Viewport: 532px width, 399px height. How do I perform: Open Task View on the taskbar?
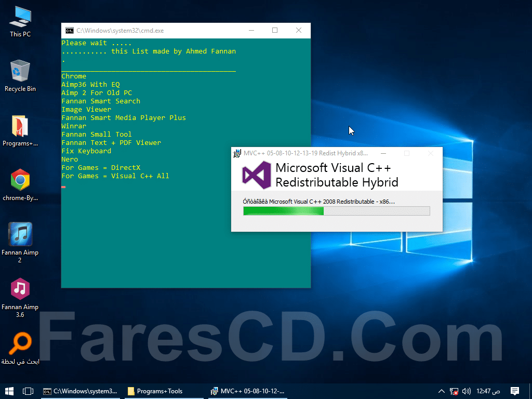(28, 391)
